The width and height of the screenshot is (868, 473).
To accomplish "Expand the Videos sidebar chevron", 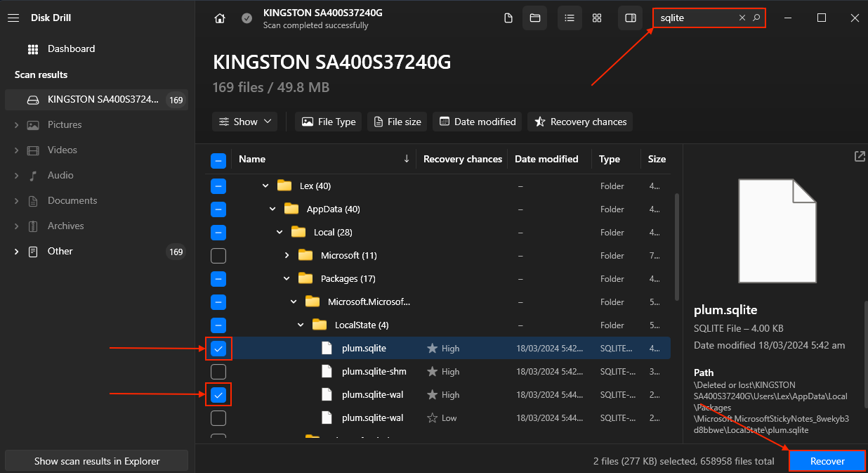I will [16, 150].
